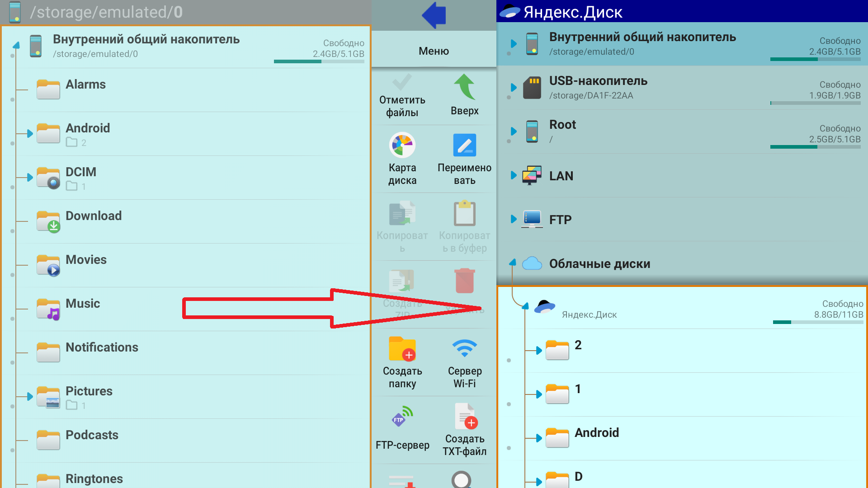Viewport: 868px width, 488px height.
Task: Expand the Pictures folder arrow
Action: pos(30,397)
